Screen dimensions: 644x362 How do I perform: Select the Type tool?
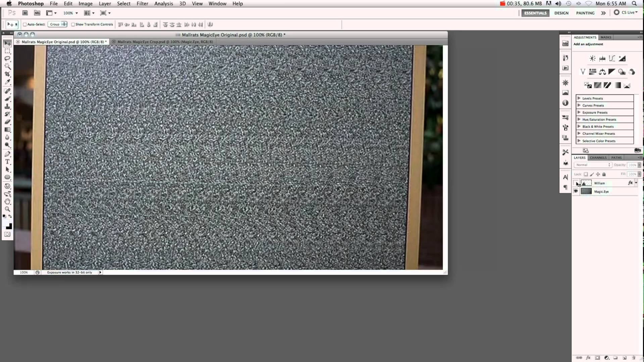coord(7,162)
